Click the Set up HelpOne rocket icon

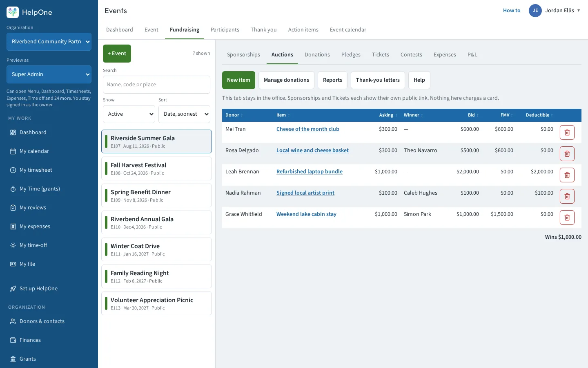13,289
